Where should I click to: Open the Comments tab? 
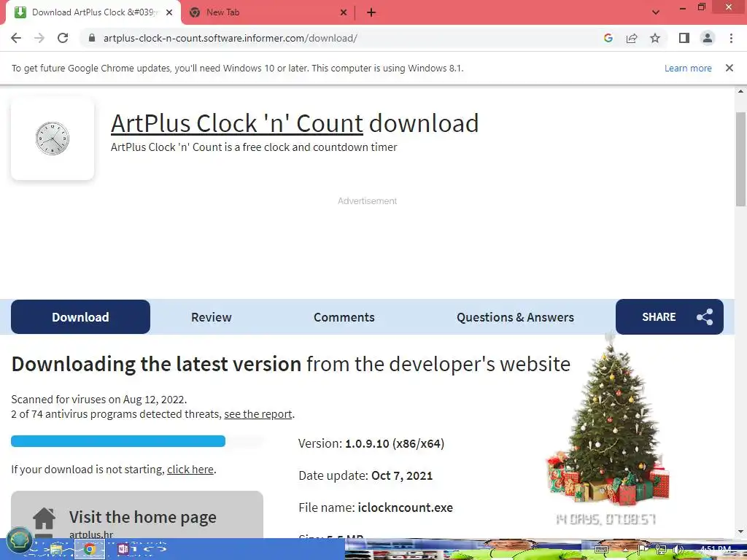tap(344, 317)
